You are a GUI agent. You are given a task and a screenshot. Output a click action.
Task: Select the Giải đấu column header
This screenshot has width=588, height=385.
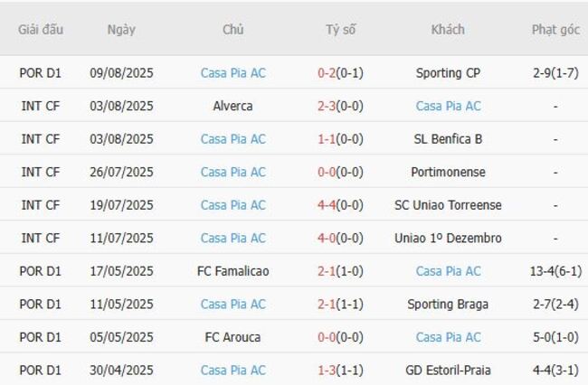[x=41, y=30]
